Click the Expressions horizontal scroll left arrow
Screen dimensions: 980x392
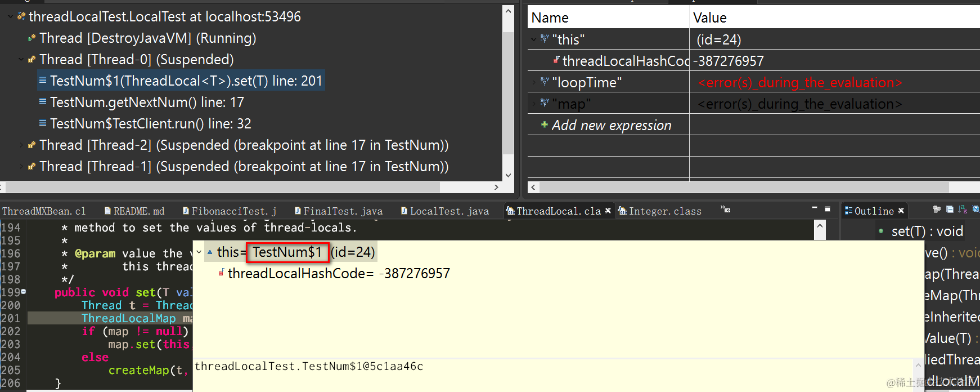pos(533,187)
